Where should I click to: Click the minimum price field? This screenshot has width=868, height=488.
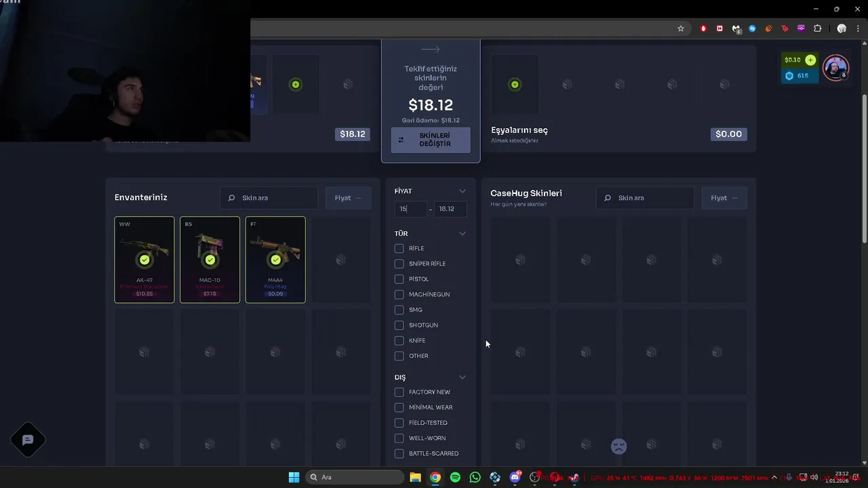tap(411, 209)
